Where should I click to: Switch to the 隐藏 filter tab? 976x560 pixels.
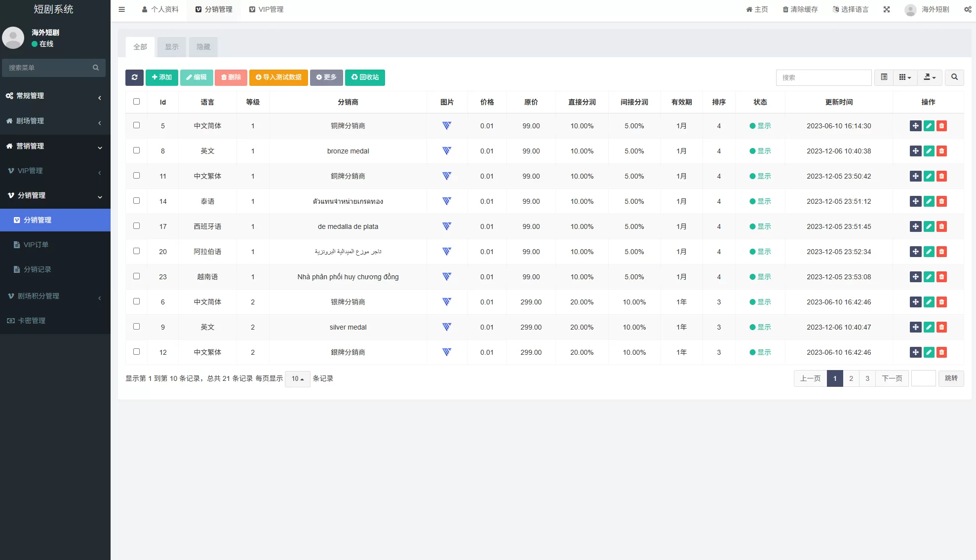(x=203, y=47)
